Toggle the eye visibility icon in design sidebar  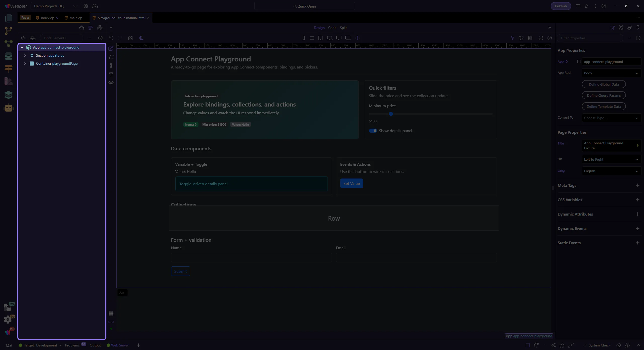coord(111,83)
